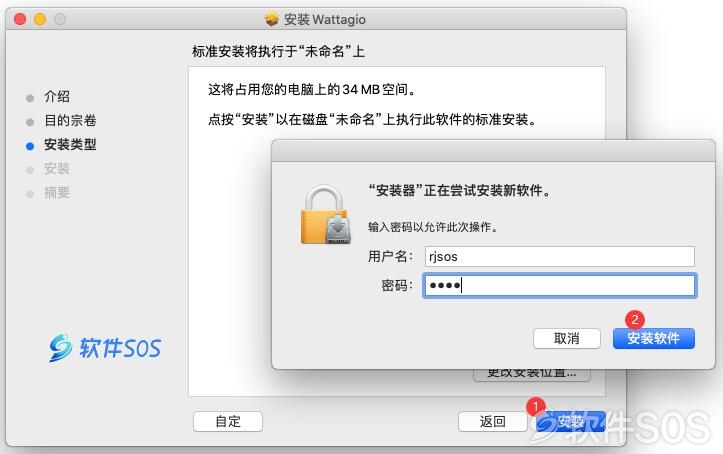Select the 介绍 step in sidebar
Screen dimensions: 723x454
tap(57, 97)
